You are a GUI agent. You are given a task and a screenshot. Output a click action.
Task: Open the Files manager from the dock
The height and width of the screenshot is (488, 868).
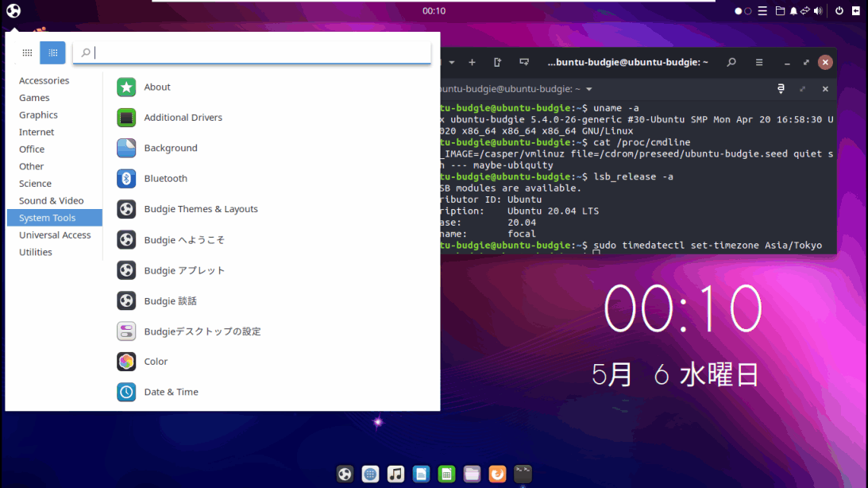click(x=473, y=474)
